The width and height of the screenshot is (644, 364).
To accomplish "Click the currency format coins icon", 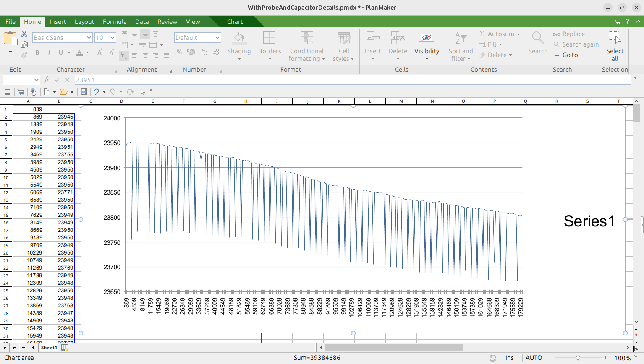I will pos(191,52).
